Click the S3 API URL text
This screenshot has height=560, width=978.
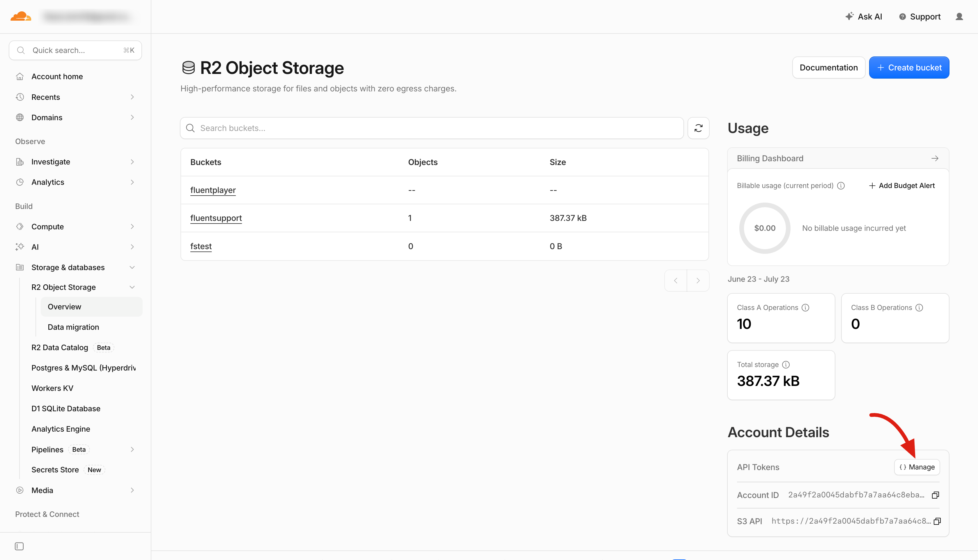(851, 521)
